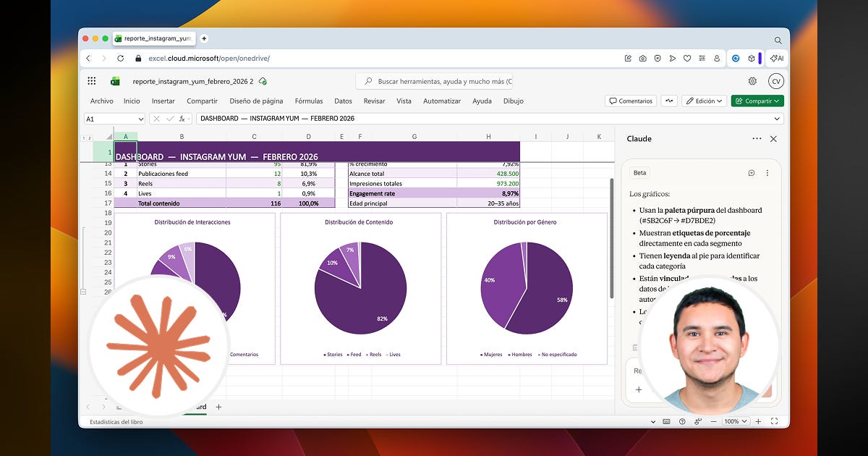Zoom out with the minus button
868x456 pixels.
pos(714,421)
